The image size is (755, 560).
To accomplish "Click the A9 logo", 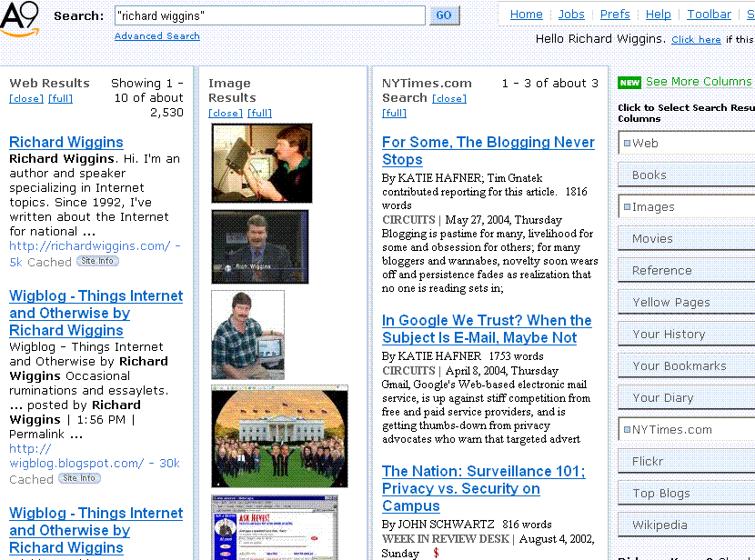I will point(19,19).
